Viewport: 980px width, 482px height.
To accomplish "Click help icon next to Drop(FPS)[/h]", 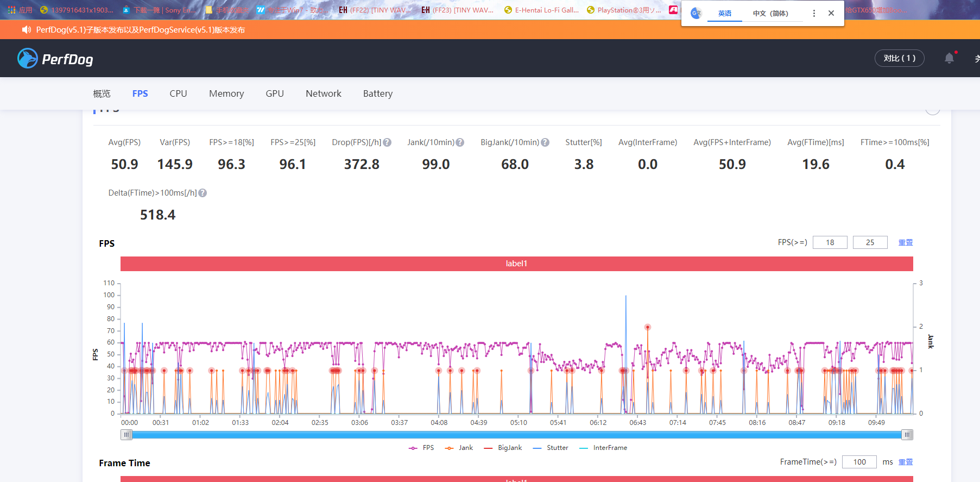I will pos(387,142).
